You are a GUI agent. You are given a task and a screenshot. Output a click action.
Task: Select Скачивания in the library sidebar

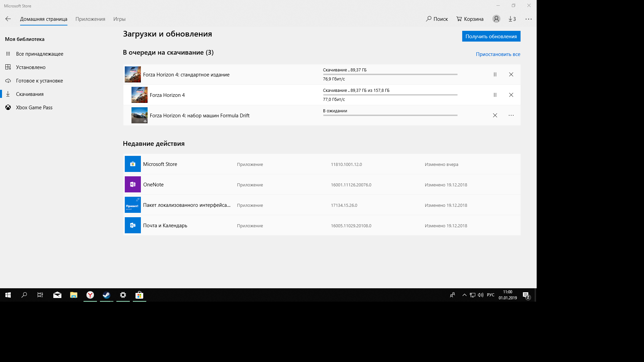[x=30, y=94]
